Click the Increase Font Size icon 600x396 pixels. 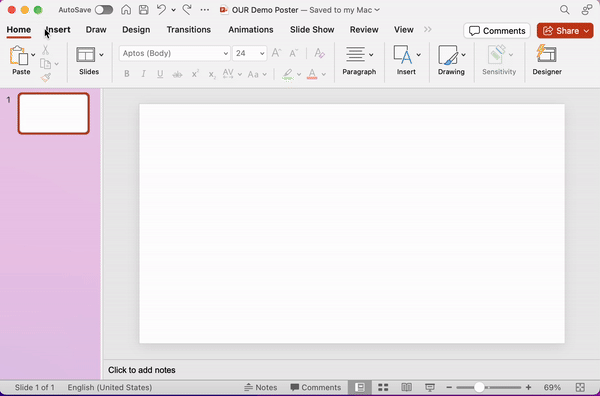coord(276,53)
